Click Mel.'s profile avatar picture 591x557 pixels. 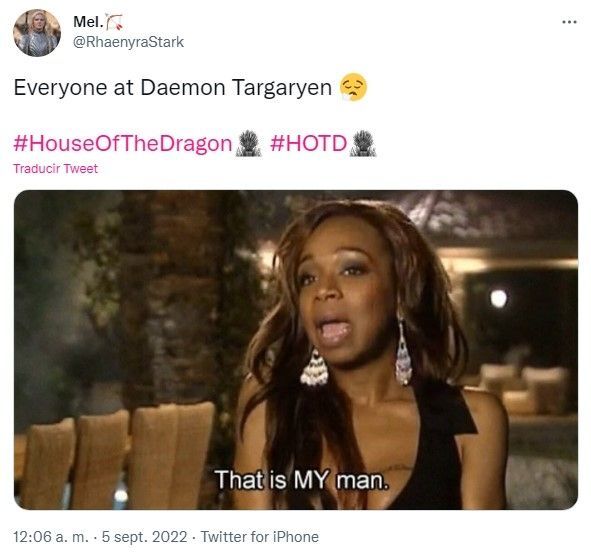tap(37, 33)
